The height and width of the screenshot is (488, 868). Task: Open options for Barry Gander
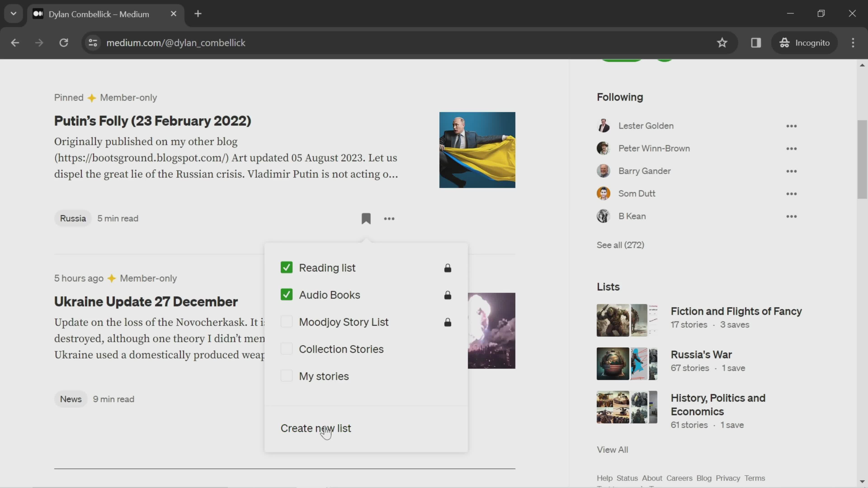[792, 171]
